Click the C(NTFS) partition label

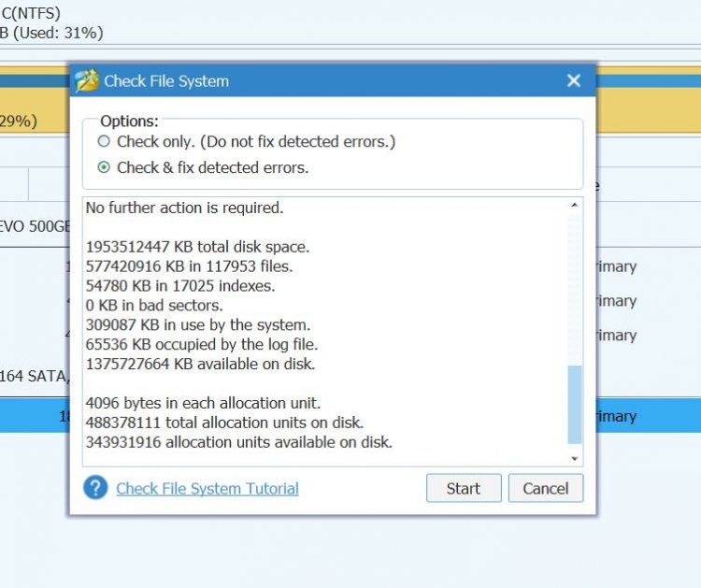pos(32,11)
